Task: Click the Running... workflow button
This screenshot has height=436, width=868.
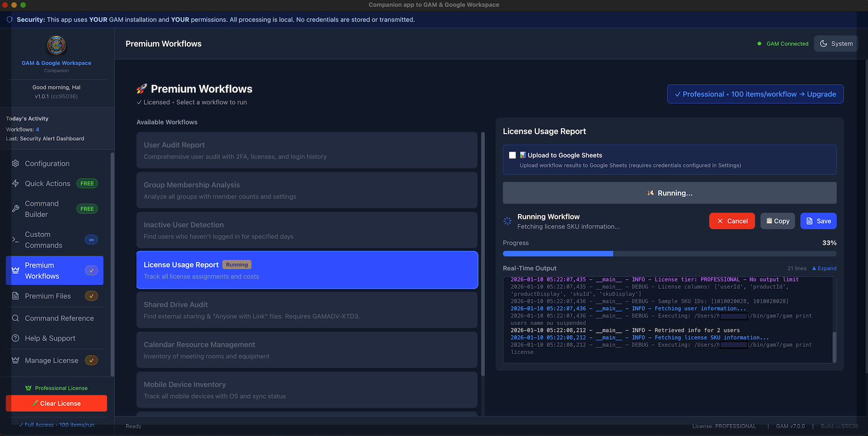Action: point(669,193)
